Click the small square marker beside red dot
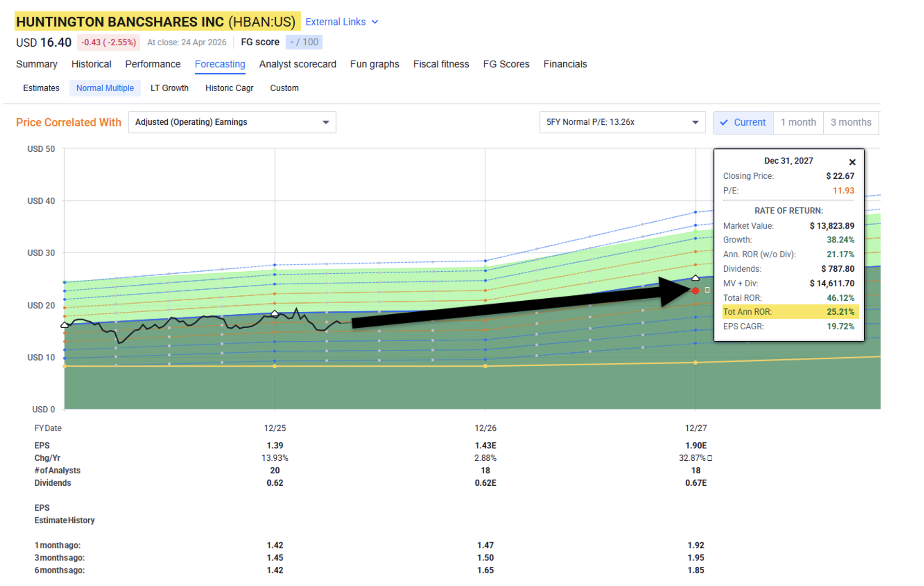924x586 pixels. coord(707,290)
